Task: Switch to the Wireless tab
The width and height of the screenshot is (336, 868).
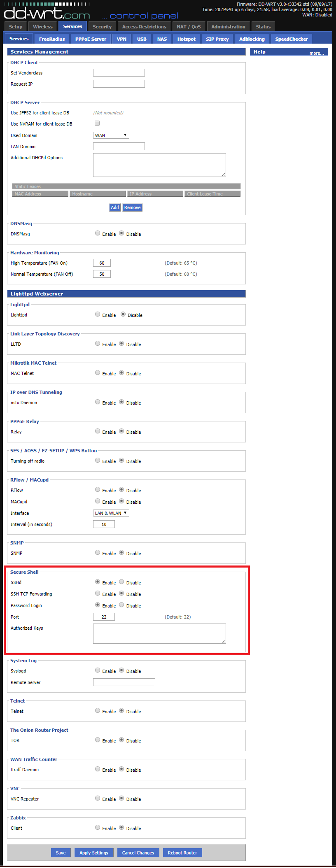Action: [x=43, y=27]
